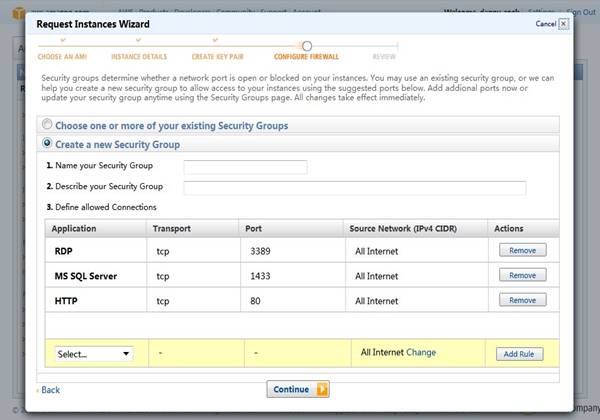
Task: Go to the Review step
Action: (384, 57)
